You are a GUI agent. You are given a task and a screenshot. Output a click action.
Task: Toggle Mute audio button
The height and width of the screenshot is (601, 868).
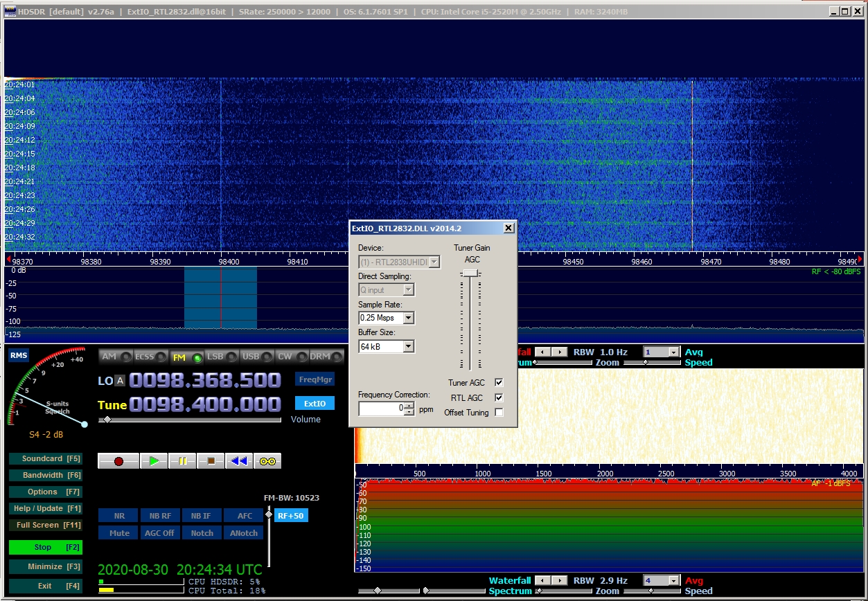click(x=118, y=533)
